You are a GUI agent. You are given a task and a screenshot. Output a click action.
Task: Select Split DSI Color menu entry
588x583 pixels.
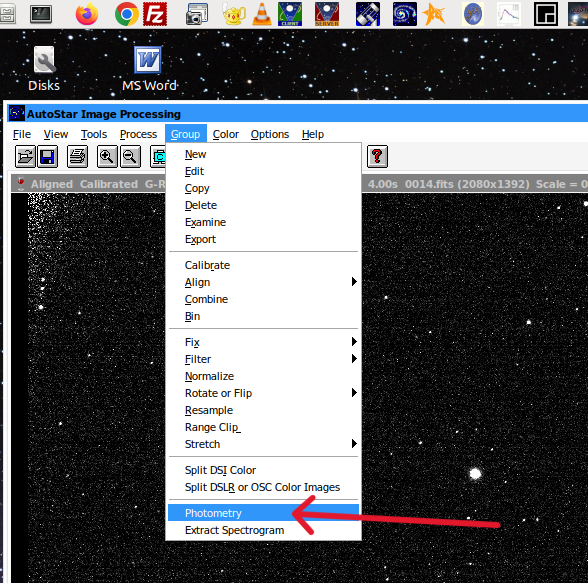(263, 470)
